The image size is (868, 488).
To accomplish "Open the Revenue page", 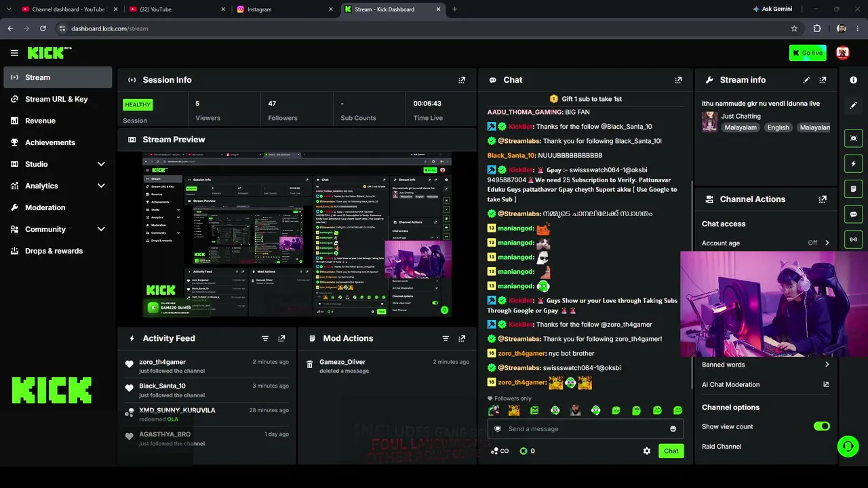I will [x=58, y=121].
